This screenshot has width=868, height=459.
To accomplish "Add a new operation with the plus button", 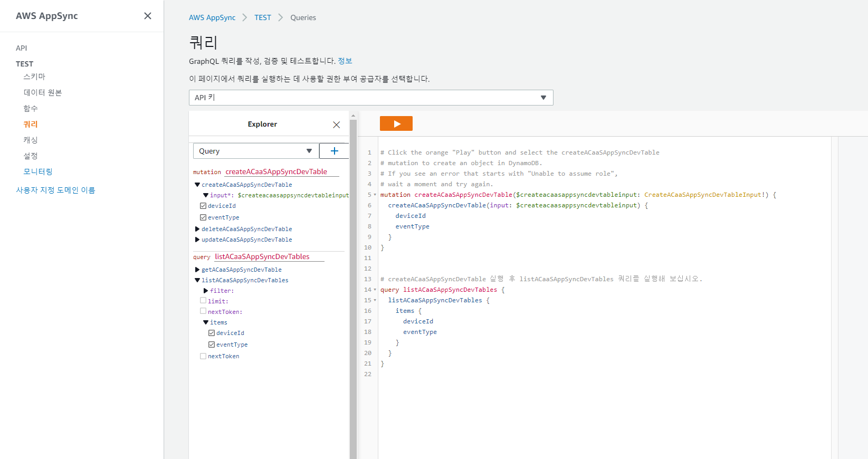I will point(334,151).
